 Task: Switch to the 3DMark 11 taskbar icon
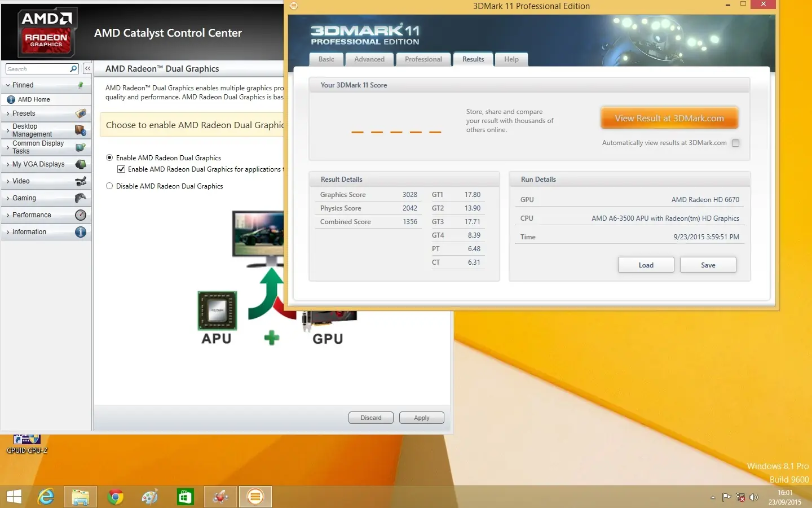click(255, 497)
